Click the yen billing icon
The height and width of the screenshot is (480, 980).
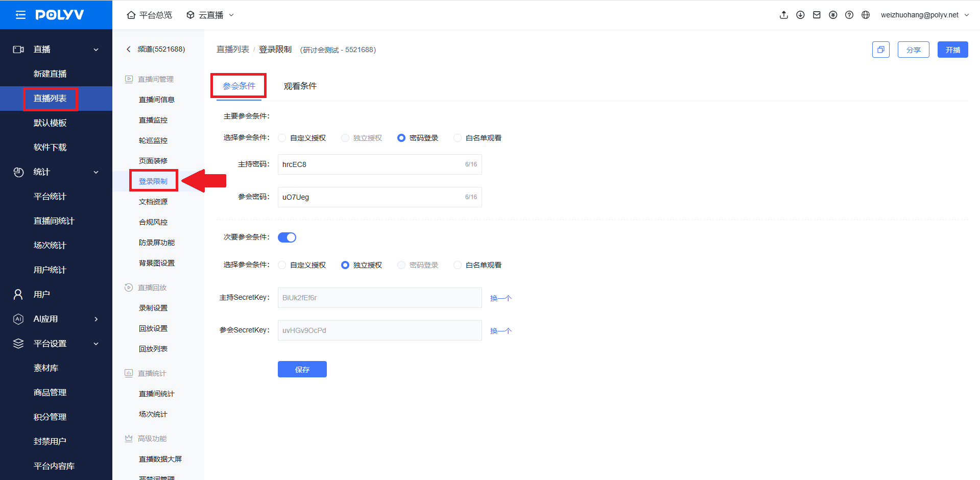tap(833, 15)
